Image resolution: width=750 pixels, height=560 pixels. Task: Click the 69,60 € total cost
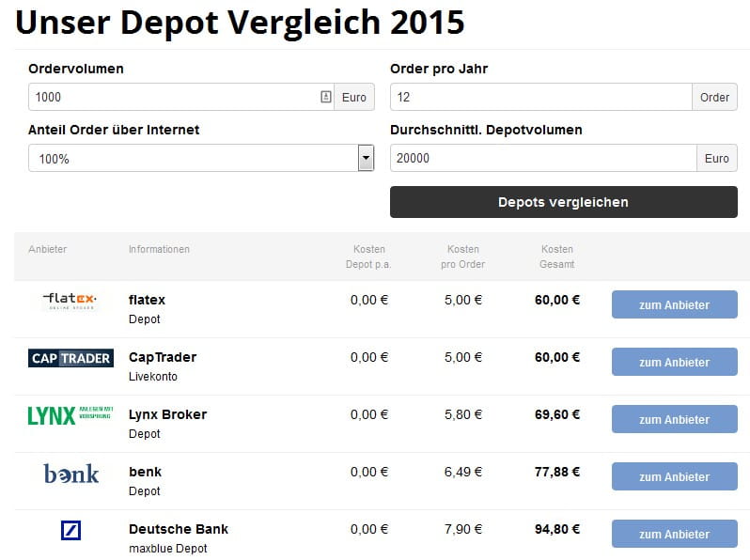(x=557, y=414)
